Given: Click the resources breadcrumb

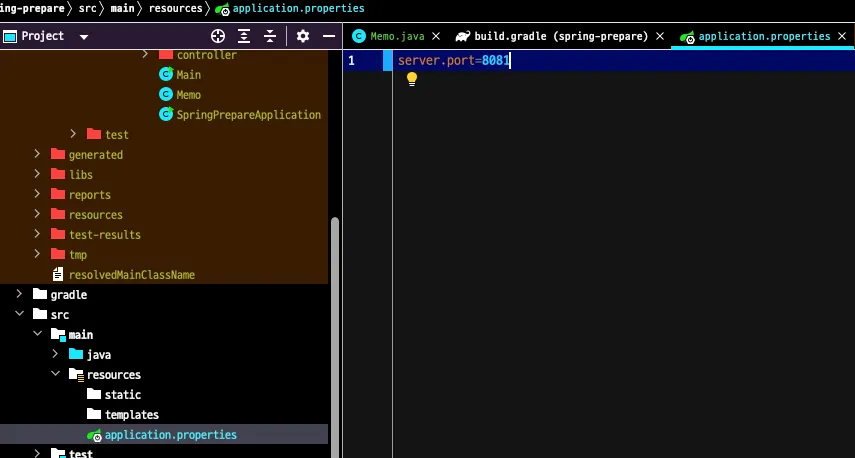Looking at the screenshot, I should 175,8.
